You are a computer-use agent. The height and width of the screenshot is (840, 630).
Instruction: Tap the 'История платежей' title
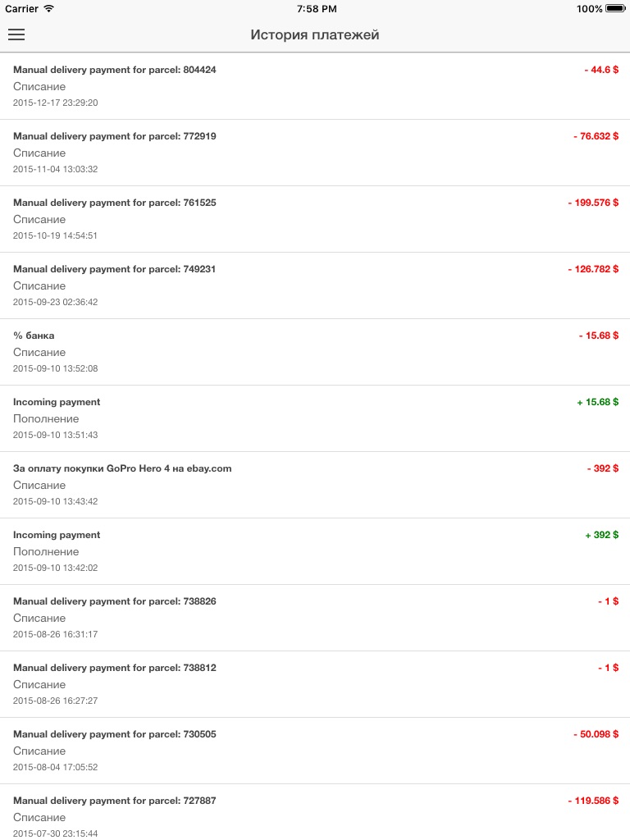pos(315,35)
